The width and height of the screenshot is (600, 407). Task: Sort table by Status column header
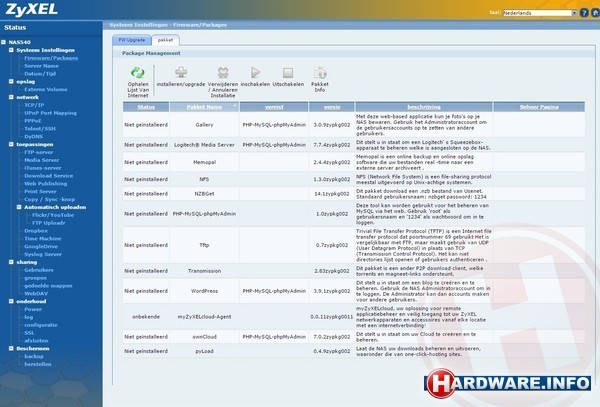click(145, 105)
